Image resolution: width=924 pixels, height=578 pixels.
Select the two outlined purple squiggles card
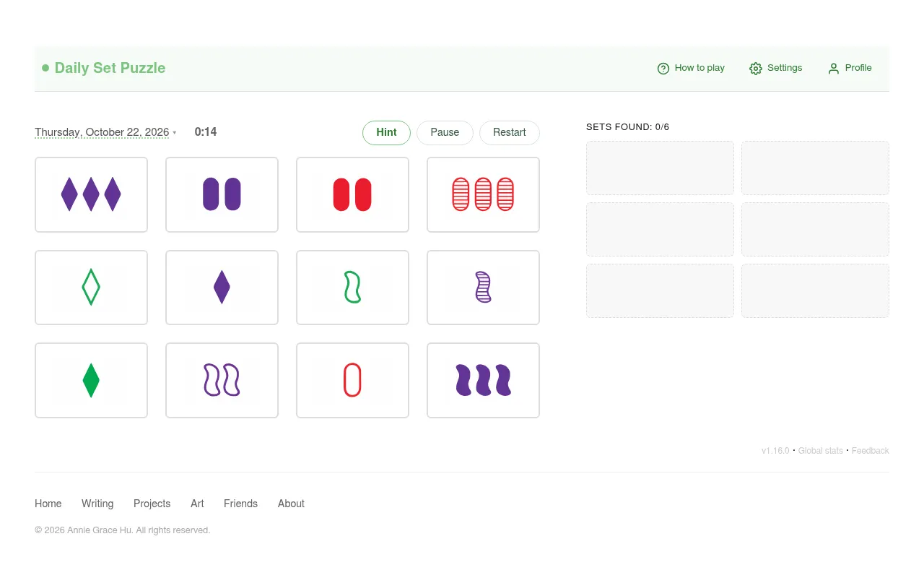click(x=222, y=380)
